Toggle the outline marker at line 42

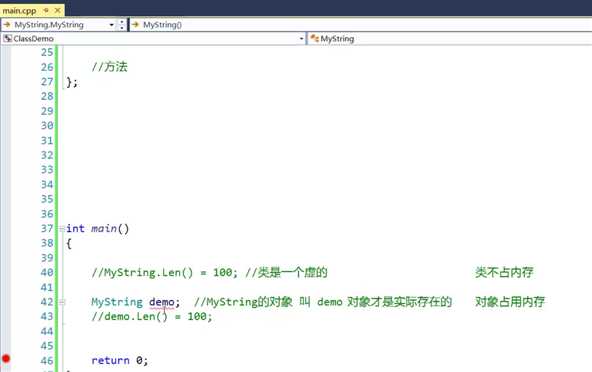coord(62,302)
